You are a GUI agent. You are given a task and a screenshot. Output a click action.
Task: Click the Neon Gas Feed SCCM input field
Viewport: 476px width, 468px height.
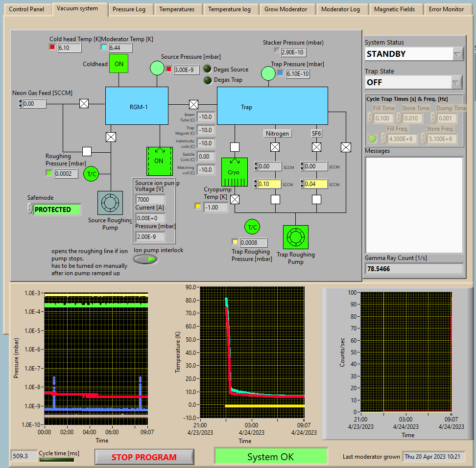pyautogui.click(x=34, y=103)
